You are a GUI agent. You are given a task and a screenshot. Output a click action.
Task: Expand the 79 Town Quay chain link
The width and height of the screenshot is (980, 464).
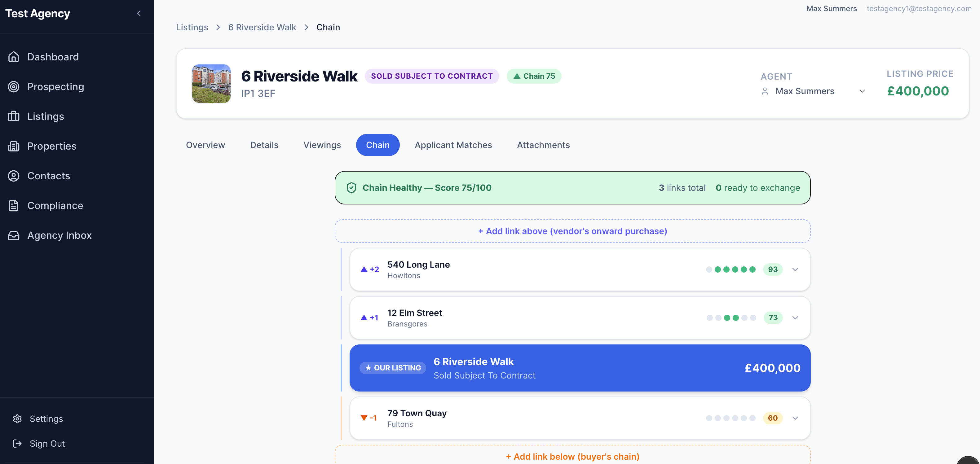pos(795,418)
